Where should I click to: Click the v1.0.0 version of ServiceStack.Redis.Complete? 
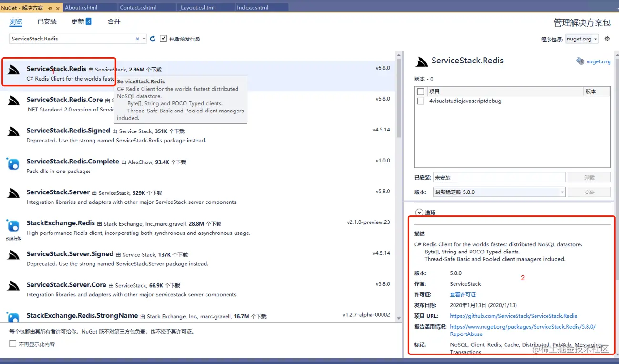pos(382,161)
